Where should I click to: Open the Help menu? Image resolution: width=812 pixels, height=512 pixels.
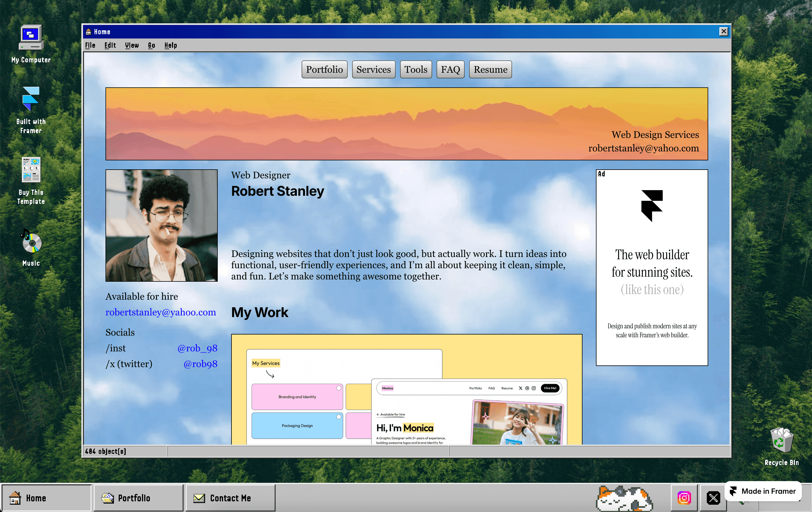(x=171, y=45)
